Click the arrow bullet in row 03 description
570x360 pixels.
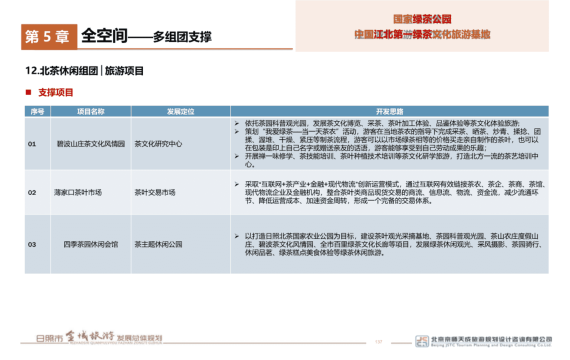pyautogui.click(x=237, y=236)
